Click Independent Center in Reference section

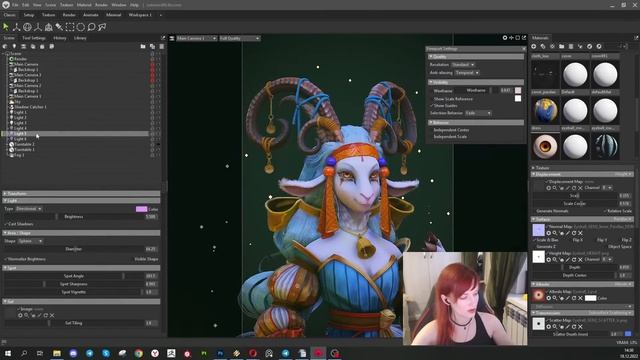pyautogui.click(x=451, y=130)
